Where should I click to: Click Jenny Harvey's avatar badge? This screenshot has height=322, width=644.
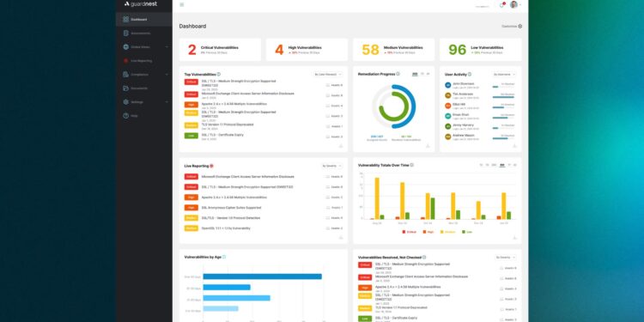tap(447, 126)
